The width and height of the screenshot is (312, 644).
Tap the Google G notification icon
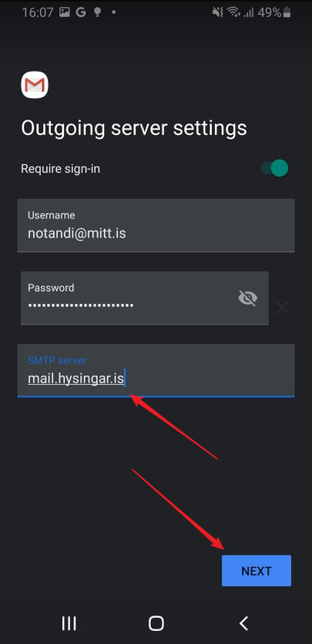point(81,12)
